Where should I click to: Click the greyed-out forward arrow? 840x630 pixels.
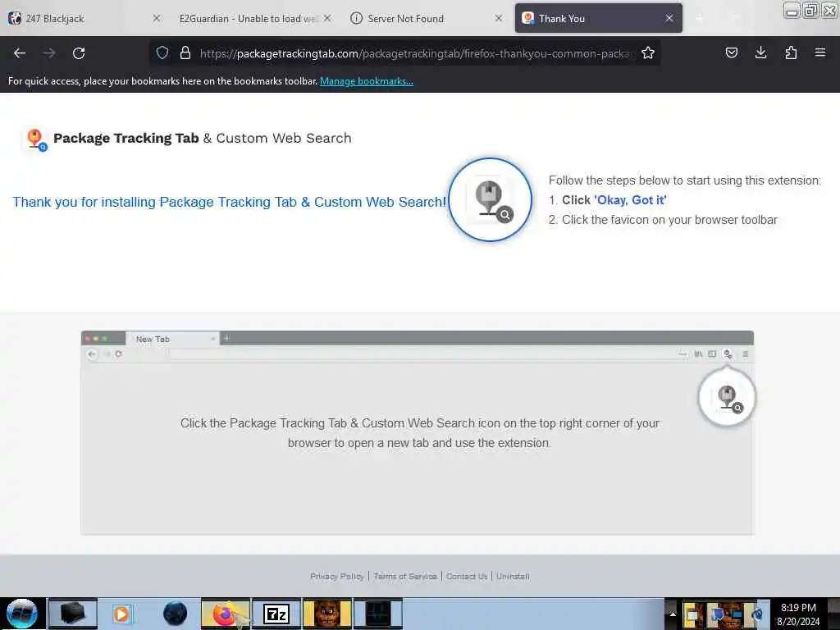click(48, 53)
